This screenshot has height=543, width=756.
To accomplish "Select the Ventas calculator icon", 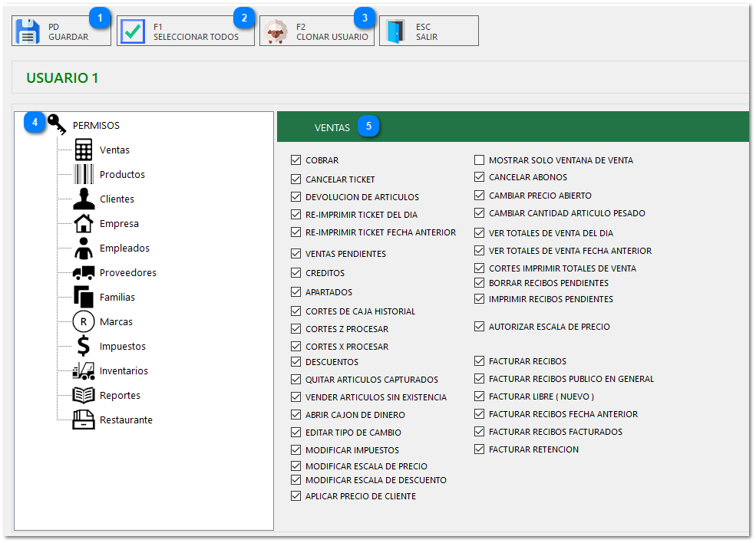I will point(84,150).
